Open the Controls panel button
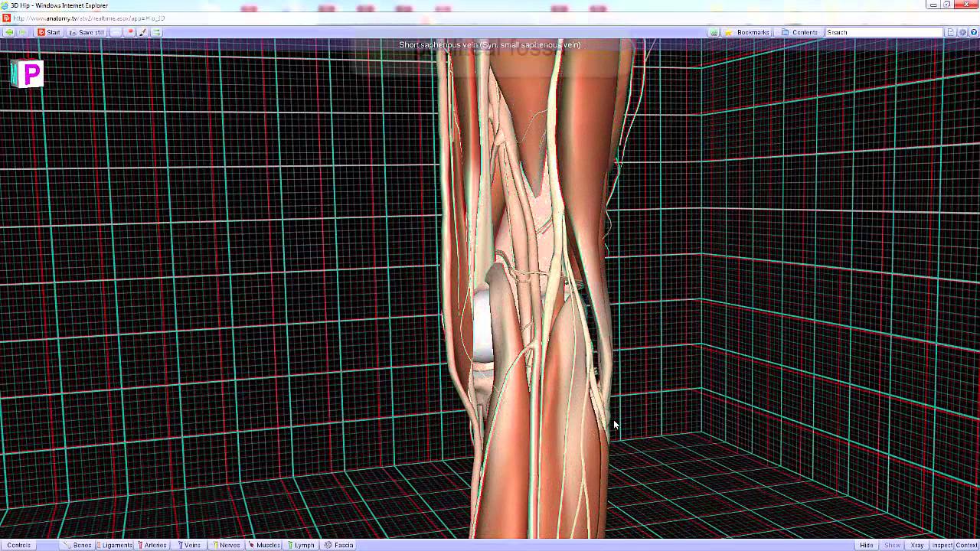 [x=19, y=545]
